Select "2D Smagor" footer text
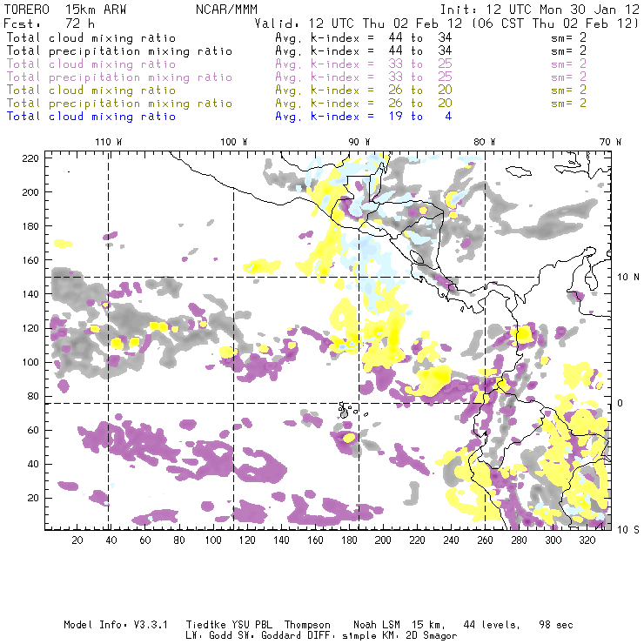 [432, 636]
